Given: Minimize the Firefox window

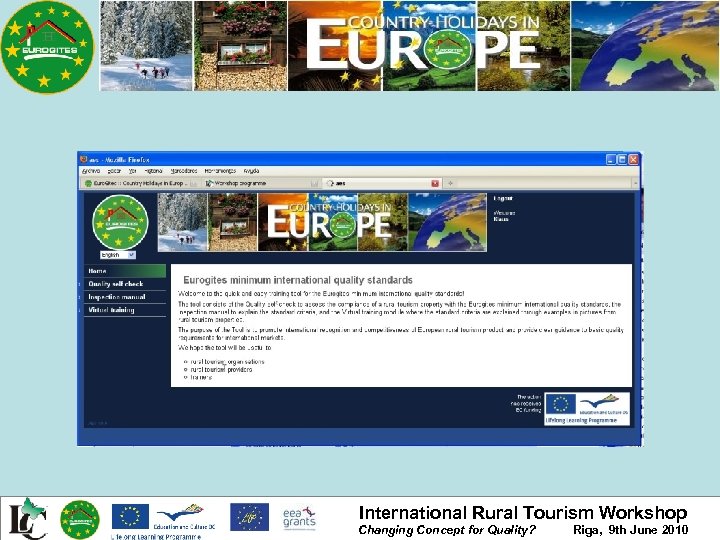Looking at the screenshot, I should pyautogui.click(x=611, y=159).
